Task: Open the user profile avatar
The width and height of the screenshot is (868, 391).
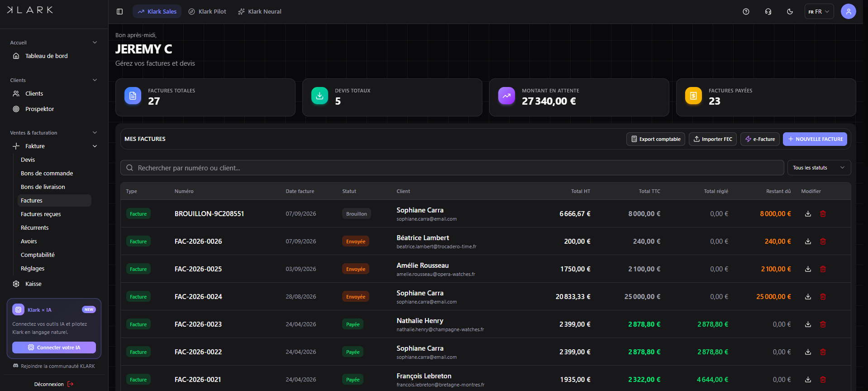Action: pyautogui.click(x=849, y=11)
